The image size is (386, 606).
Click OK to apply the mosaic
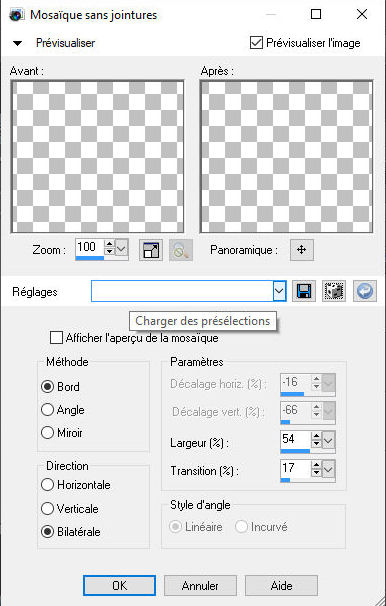tap(119, 586)
